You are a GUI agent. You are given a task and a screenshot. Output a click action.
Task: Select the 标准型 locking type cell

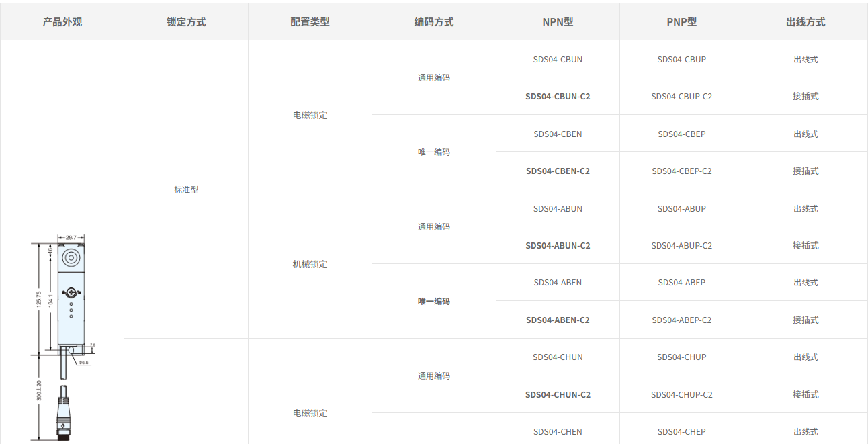point(186,190)
